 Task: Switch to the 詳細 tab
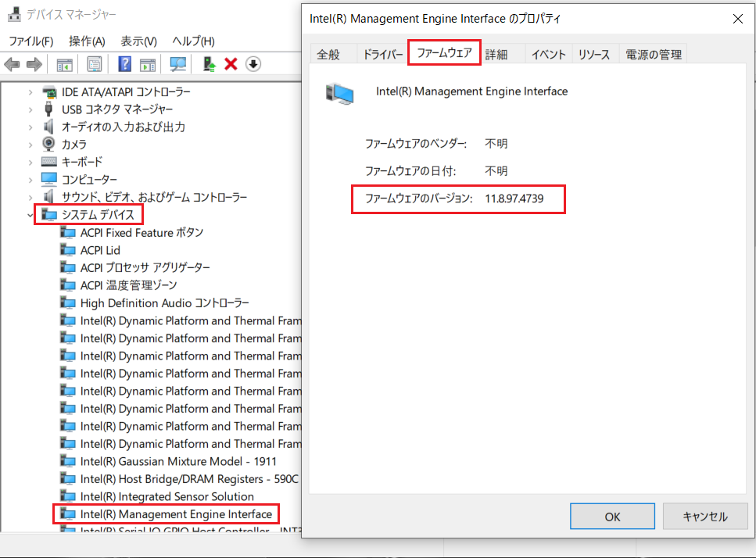click(x=496, y=55)
